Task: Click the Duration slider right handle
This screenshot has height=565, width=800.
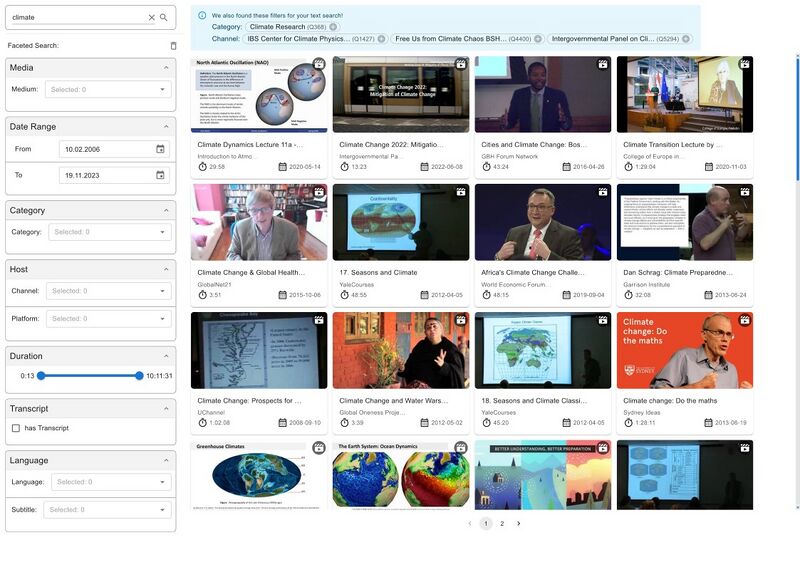Action: click(139, 376)
